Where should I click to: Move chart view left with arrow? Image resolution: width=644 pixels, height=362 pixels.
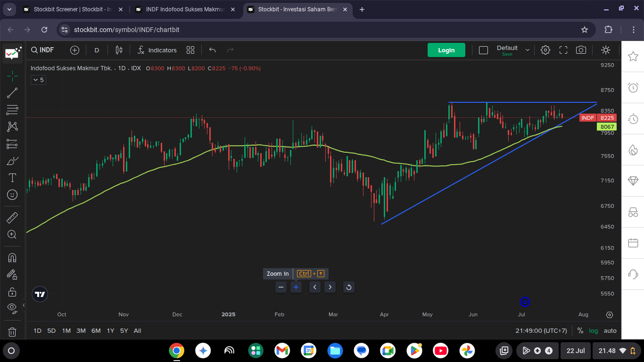click(x=315, y=287)
